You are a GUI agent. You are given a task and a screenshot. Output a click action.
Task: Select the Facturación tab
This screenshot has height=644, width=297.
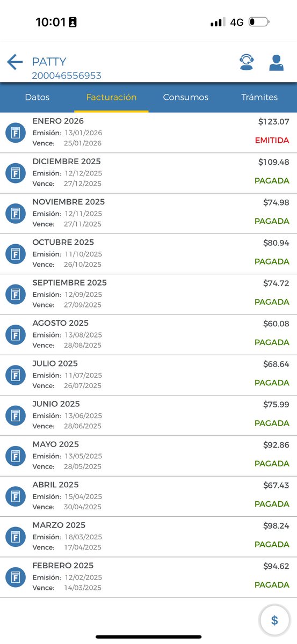[111, 97]
